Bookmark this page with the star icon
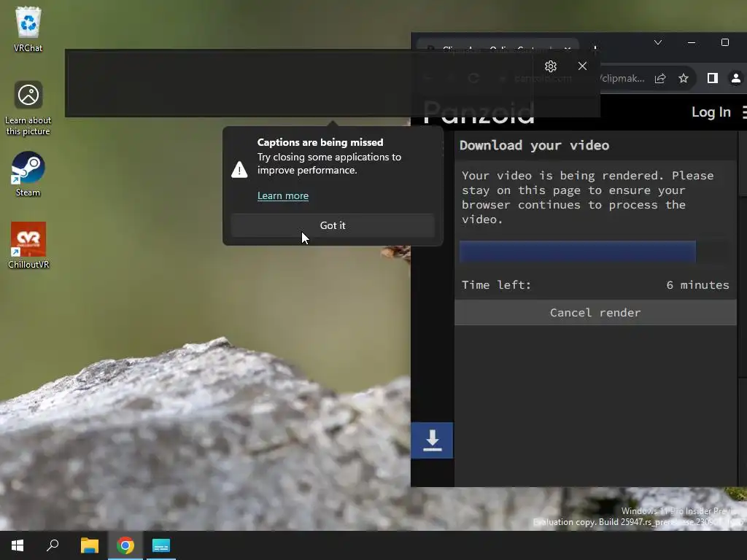747x560 pixels. click(x=684, y=78)
